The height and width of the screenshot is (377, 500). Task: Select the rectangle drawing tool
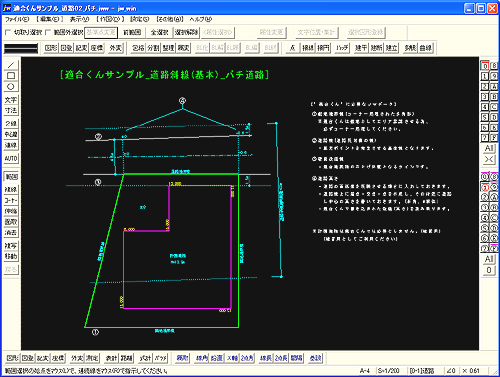pyautogui.click(x=11, y=76)
